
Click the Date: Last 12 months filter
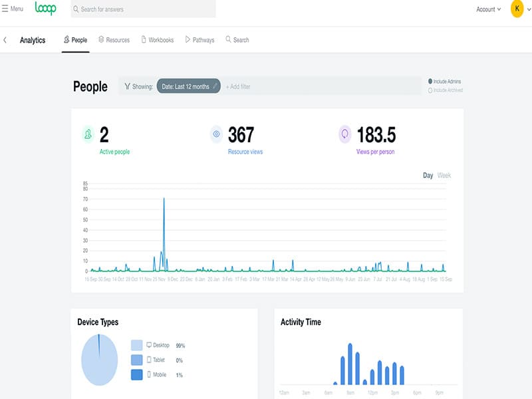pos(185,86)
